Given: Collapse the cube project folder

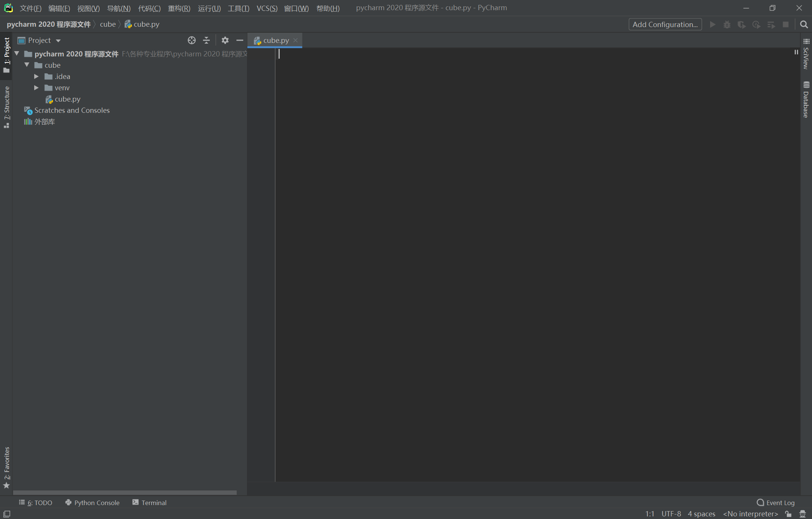Looking at the screenshot, I should tap(27, 65).
